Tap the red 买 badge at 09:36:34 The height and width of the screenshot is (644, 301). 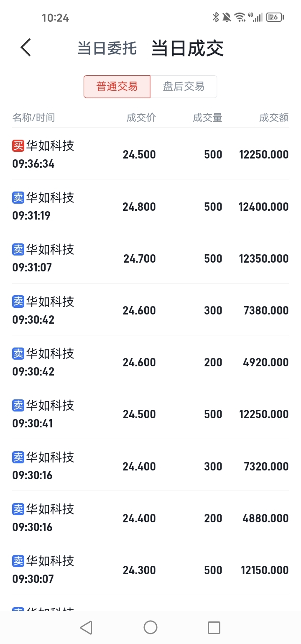[18, 146]
